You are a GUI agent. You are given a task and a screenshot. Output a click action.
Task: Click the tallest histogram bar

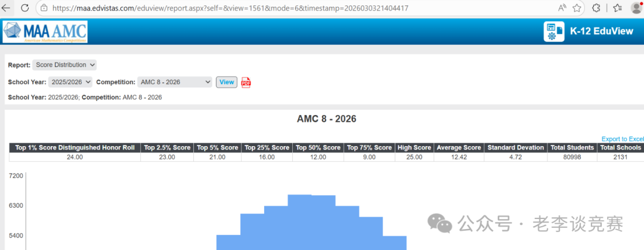coord(299,222)
